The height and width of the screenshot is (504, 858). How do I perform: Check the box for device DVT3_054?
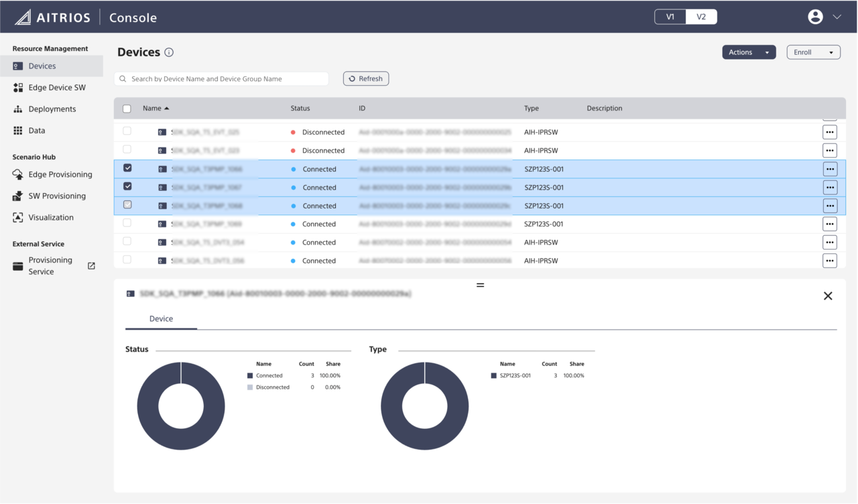pos(127,241)
